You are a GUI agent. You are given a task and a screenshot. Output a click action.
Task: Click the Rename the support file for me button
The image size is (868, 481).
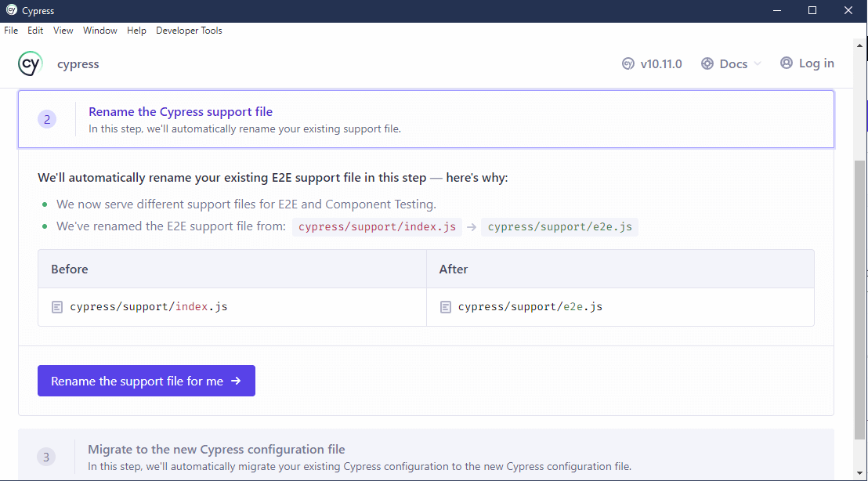point(146,380)
